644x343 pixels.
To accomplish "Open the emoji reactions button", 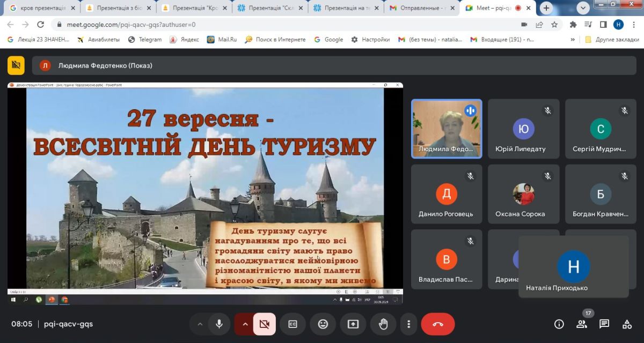I will [323, 324].
